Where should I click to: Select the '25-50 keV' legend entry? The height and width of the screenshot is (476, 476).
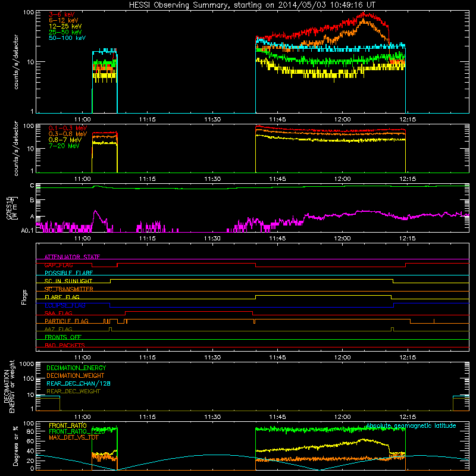(65, 32)
